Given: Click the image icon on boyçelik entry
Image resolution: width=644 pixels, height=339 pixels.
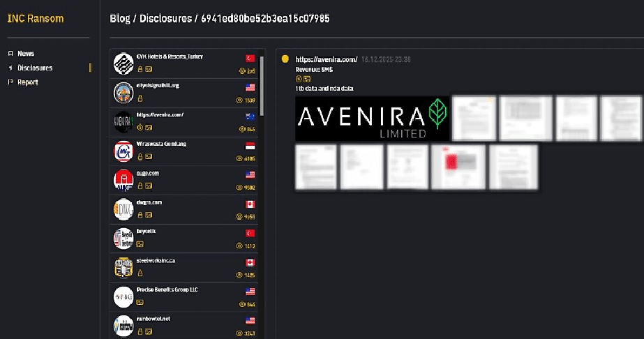Looking at the screenshot, I should point(140,244).
